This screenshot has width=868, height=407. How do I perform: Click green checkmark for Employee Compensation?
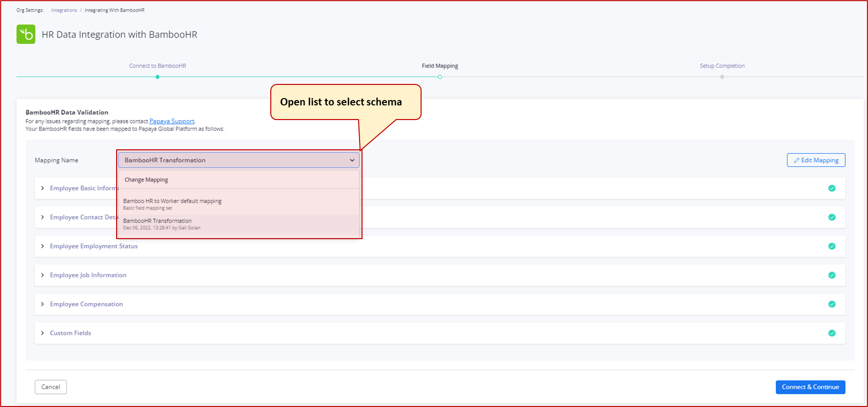pos(832,304)
